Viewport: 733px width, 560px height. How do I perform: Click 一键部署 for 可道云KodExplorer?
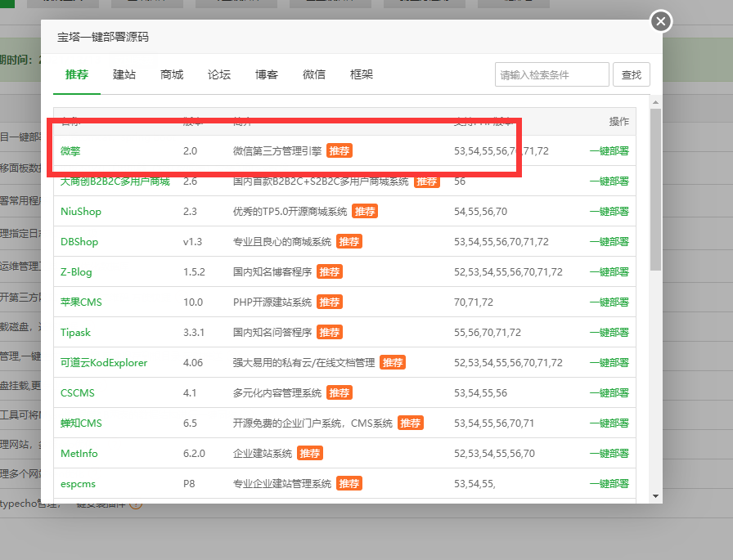(609, 363)
